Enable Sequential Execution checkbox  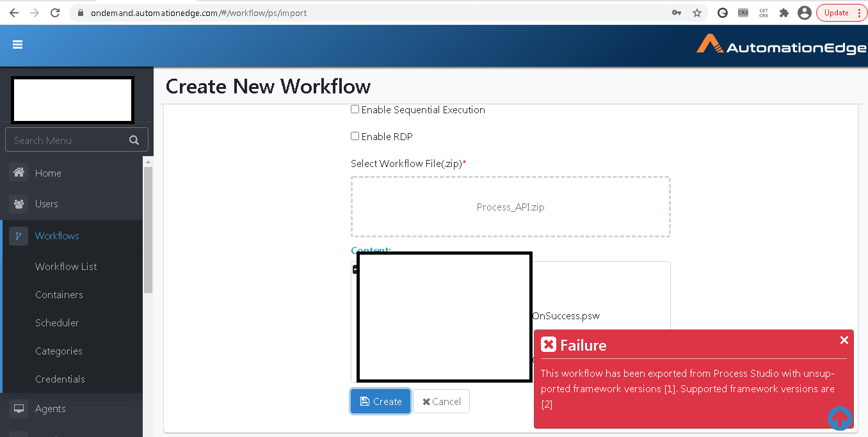coord(355,109)
